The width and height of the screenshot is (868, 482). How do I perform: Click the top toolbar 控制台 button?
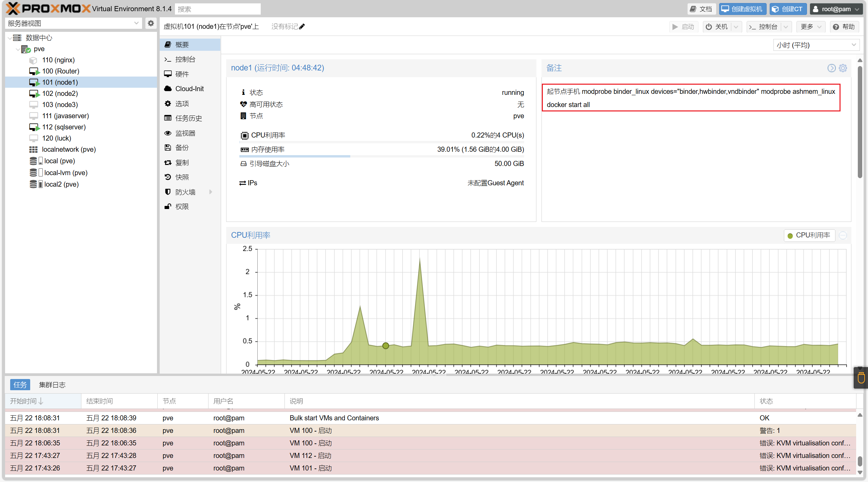(x=764, y=27)
